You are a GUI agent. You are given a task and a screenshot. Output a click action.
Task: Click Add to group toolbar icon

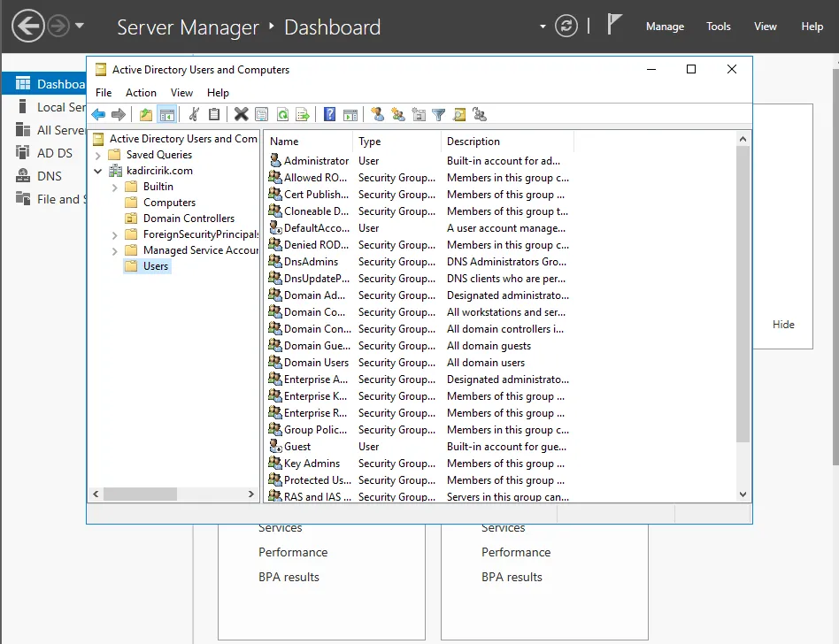coord(480,114)
